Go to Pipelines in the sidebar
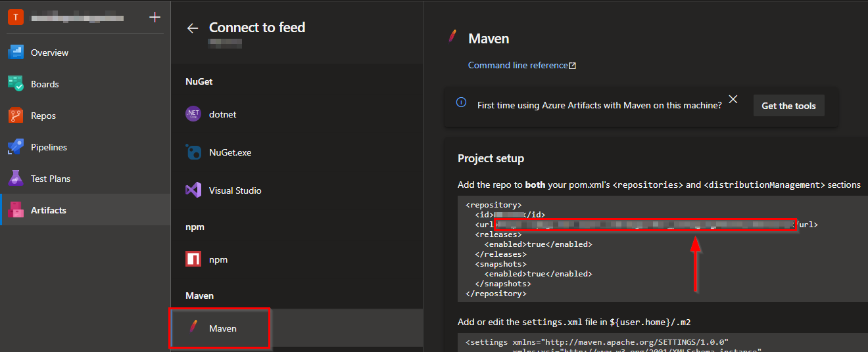Screen dimensions: 868x352 click(49, 147)
